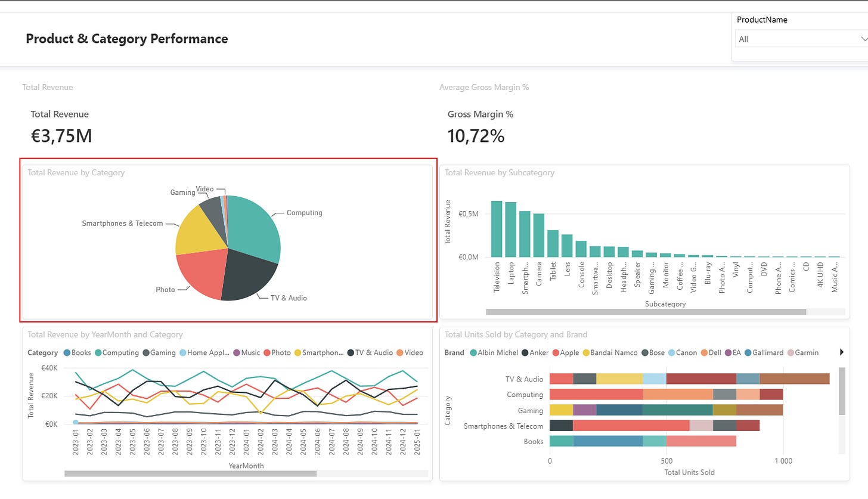The height and width of the screenshot is (499, 868).
Task: Select the Apple brand legend marker
Action: (556, 353)
